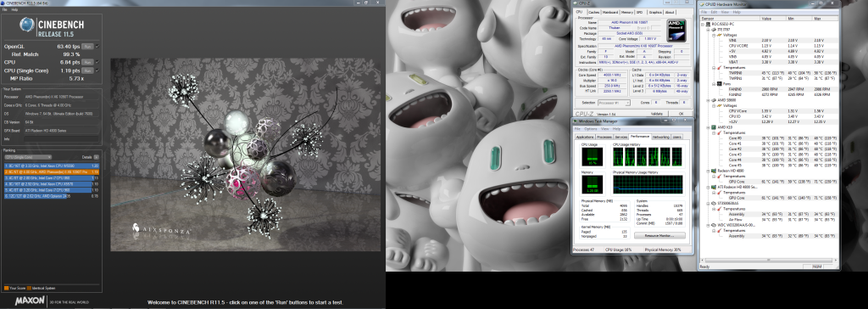Click the Max column header in Hardware Monitor
Viewport: 868px width, 309px height.
[824, 19]
